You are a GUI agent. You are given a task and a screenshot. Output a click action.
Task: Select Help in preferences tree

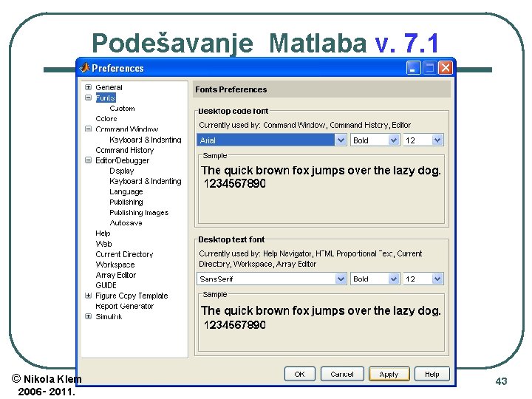tap(103, 233)
